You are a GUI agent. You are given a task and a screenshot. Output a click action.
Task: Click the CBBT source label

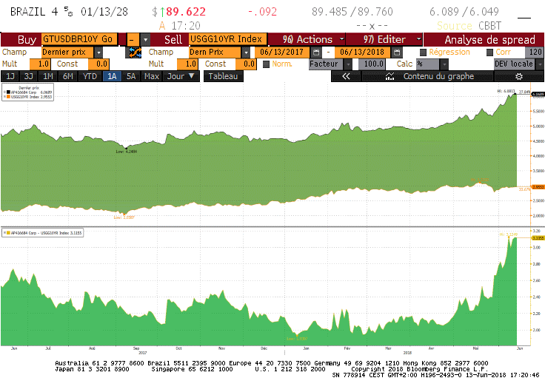[489, 26]
